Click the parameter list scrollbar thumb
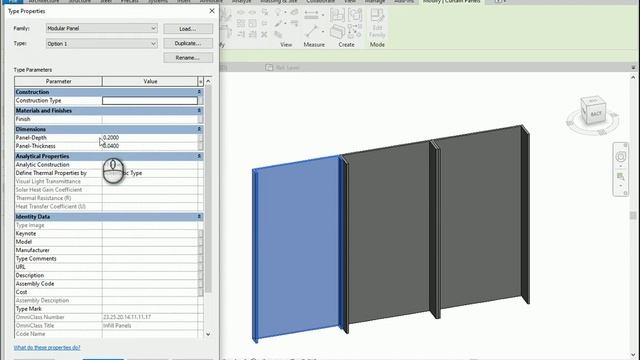640x360 pixels. 208,190
